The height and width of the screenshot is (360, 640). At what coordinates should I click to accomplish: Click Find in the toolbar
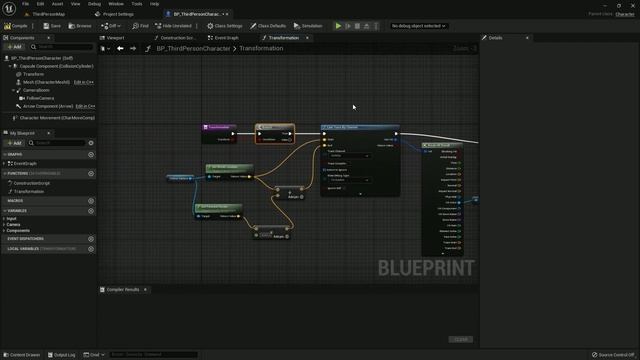click(x=140, y=26)
